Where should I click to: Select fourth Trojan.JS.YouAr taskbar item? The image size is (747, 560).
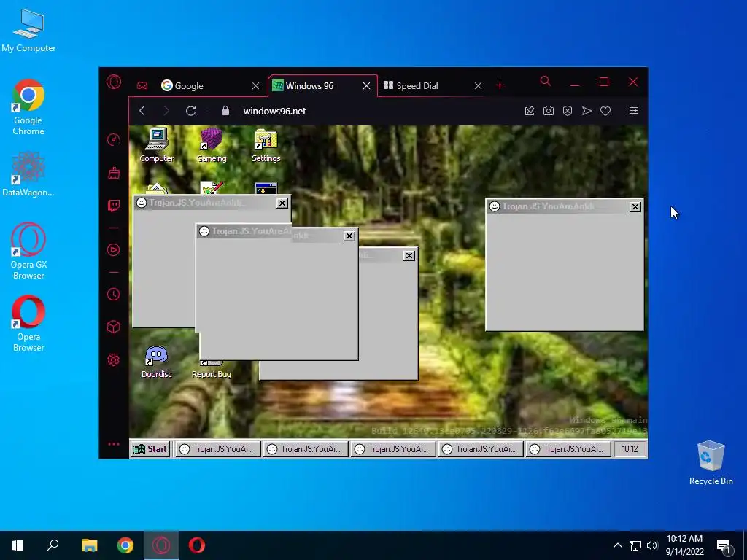[481, 449]
